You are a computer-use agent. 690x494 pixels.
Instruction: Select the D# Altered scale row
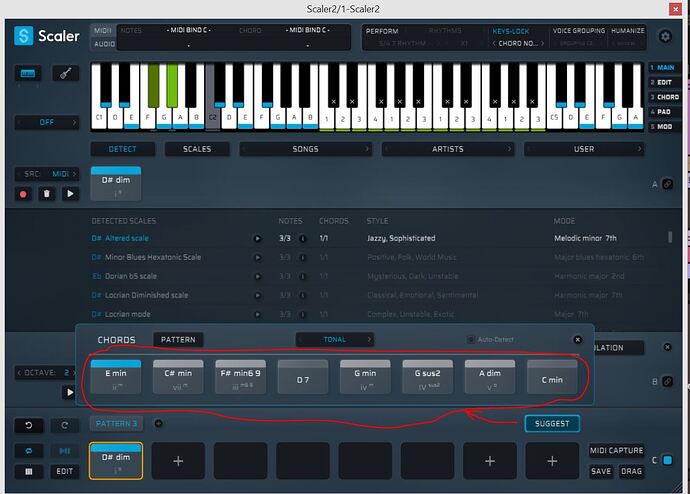(x=367, y=238)
